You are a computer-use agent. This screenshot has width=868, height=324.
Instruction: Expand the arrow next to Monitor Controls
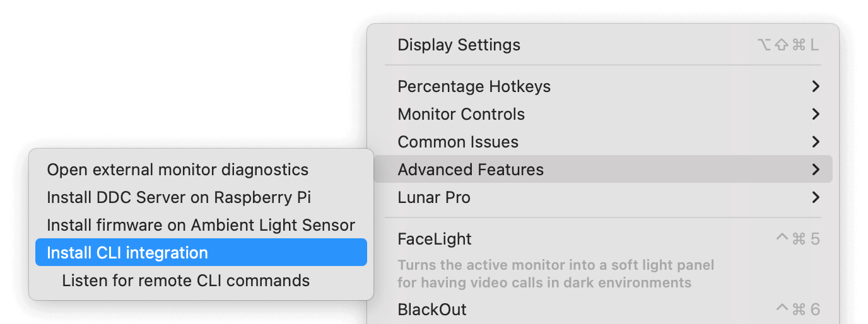coord(816,114)
